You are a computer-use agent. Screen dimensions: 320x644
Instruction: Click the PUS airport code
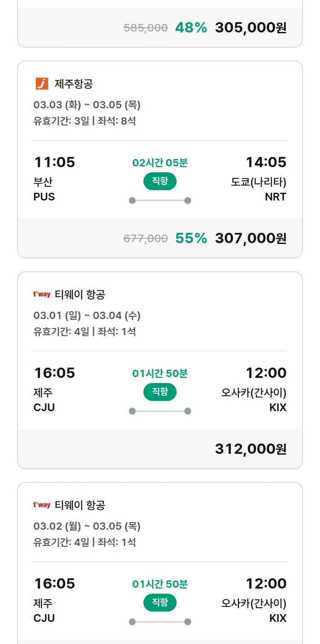point(44,197)
